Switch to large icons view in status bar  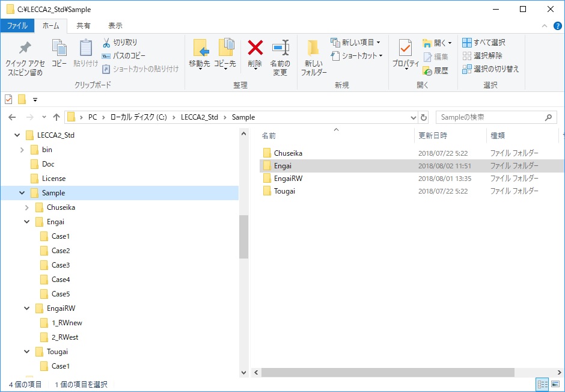[556, 384]
